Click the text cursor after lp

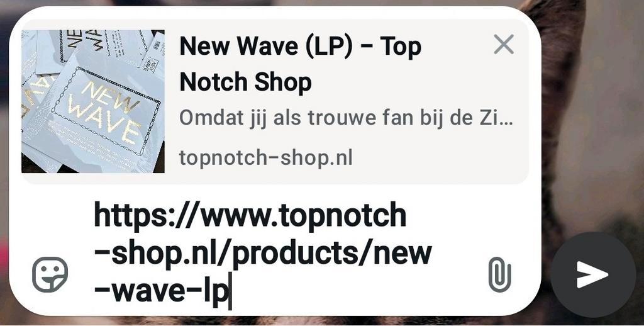point(230,291)
